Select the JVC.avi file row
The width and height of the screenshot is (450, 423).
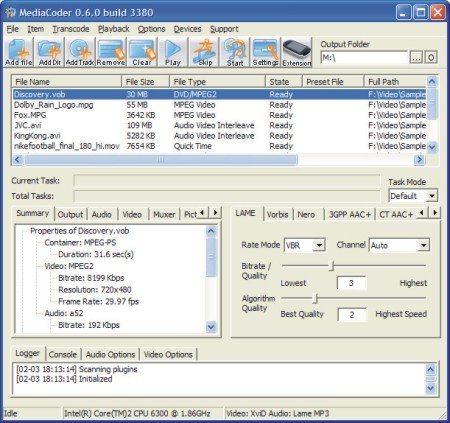click(x=219, y=125)
